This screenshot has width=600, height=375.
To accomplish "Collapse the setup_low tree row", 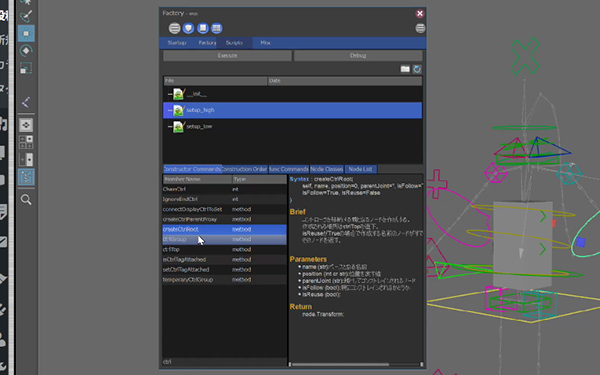I will click(x=170, y=126).
